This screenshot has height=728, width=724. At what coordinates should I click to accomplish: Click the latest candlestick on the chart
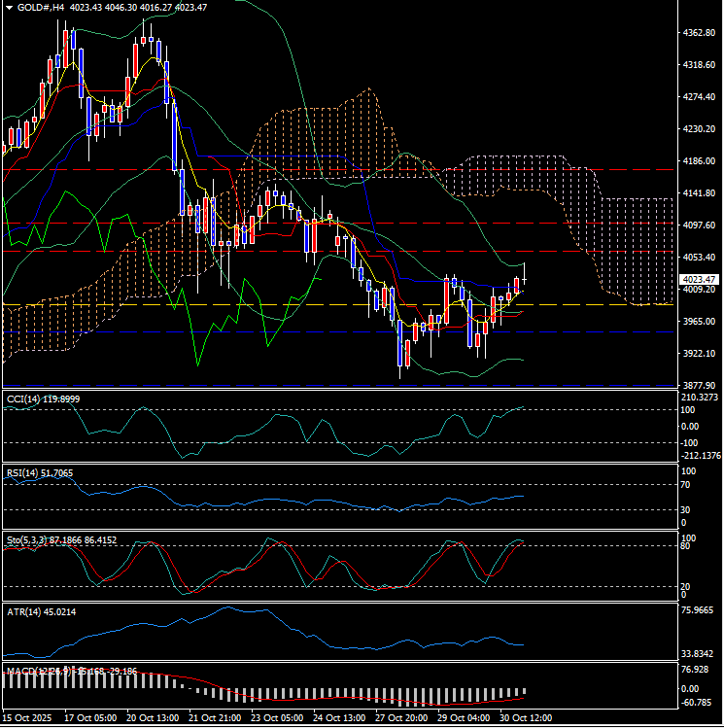point(524,279)
